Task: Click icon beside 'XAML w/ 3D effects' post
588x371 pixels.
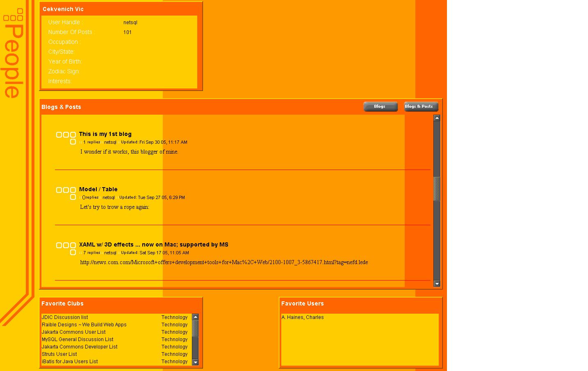Action: click(x=66, y=248)
